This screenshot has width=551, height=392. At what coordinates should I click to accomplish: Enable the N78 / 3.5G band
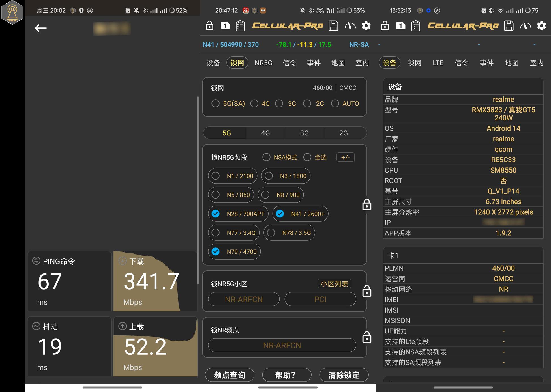click(x=271, y=233)
